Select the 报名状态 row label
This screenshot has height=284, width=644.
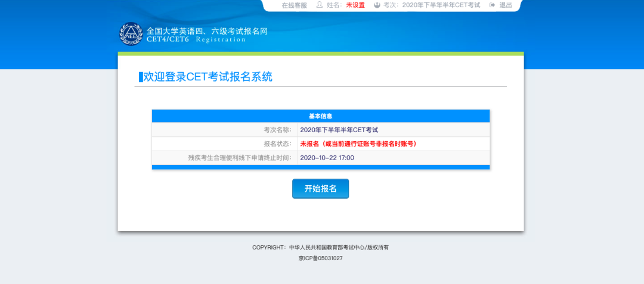point(278,144)
